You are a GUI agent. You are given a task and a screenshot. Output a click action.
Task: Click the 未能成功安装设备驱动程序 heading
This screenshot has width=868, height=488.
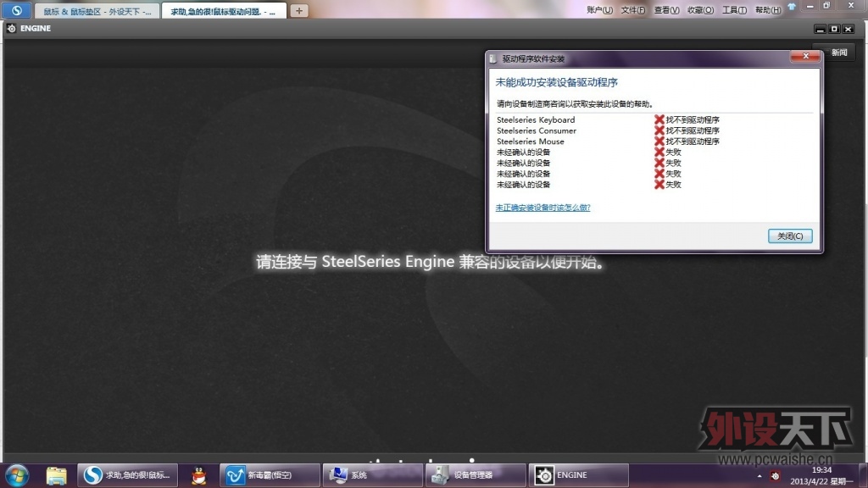click(556, 82)
